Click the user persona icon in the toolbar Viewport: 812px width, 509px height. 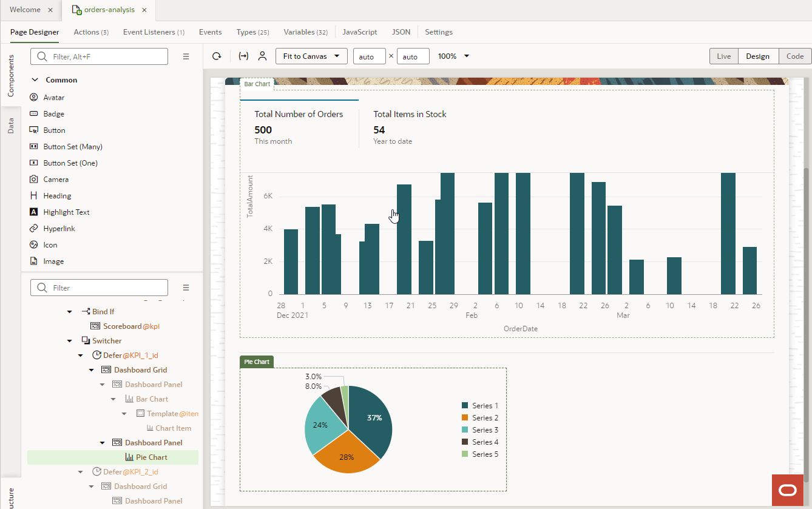(x=262, y=56)
